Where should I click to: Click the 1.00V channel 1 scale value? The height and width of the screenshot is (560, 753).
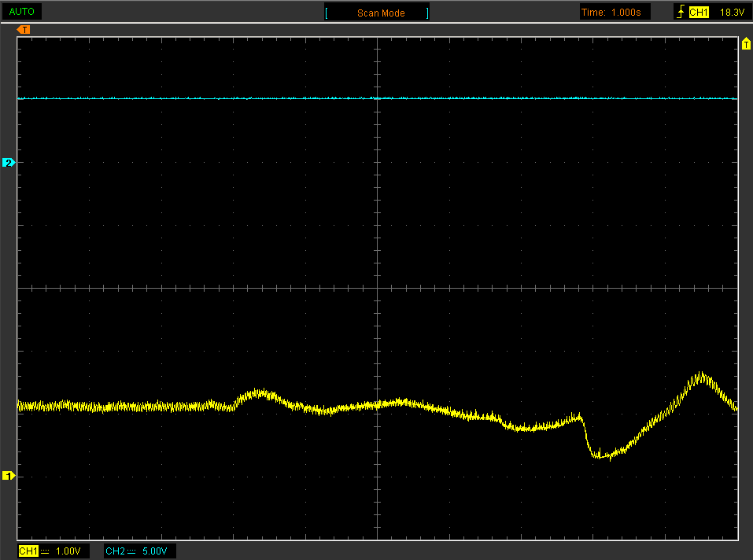(x=68, y=551)
